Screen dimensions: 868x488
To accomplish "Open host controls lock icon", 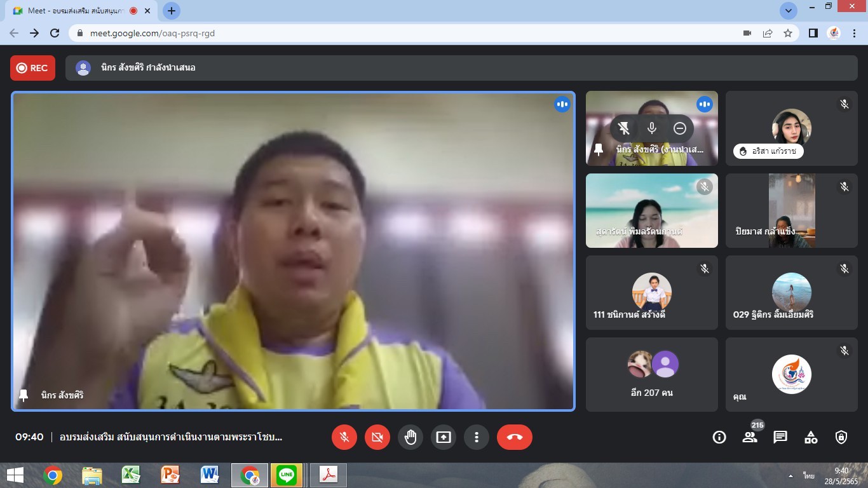I will 841,437.
